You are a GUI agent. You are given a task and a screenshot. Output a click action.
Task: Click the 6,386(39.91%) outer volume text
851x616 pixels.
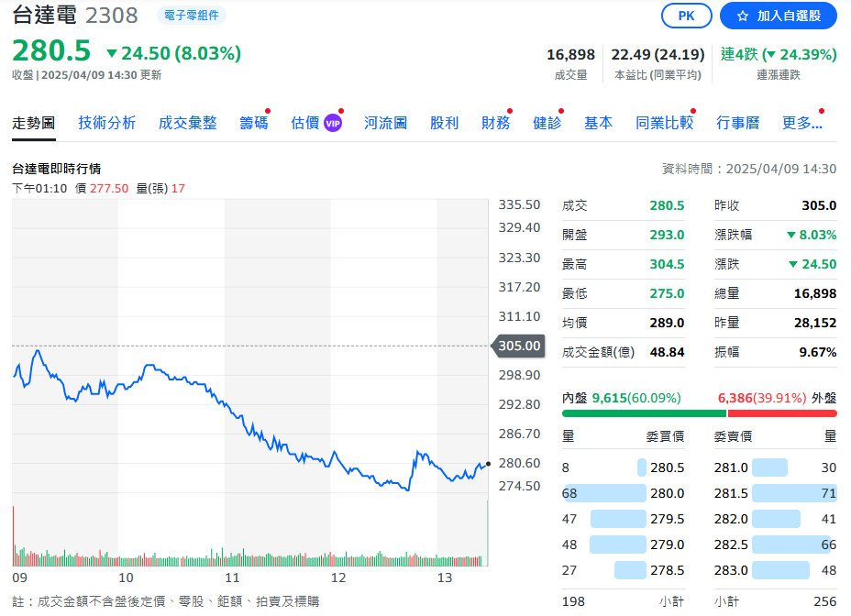762,399
